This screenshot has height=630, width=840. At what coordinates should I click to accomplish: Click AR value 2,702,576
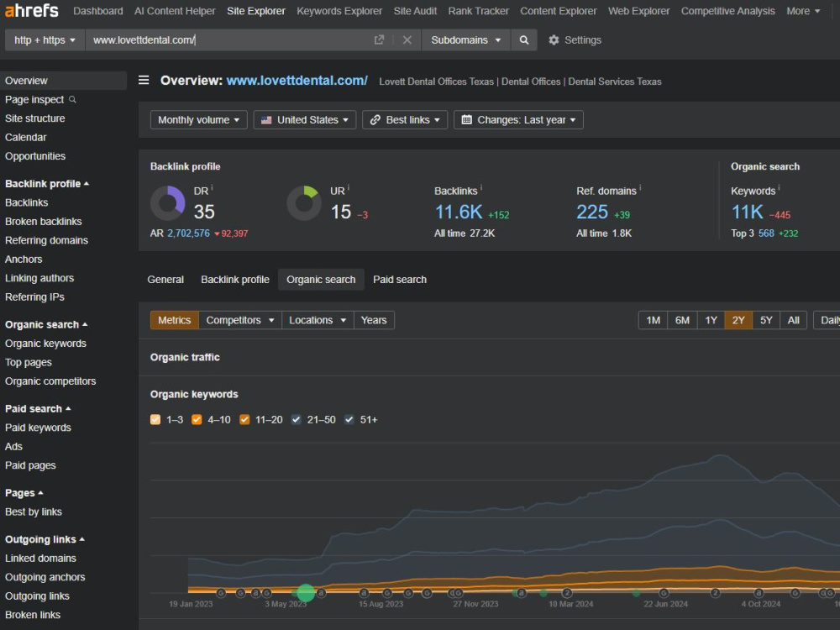tap(188, 233)
